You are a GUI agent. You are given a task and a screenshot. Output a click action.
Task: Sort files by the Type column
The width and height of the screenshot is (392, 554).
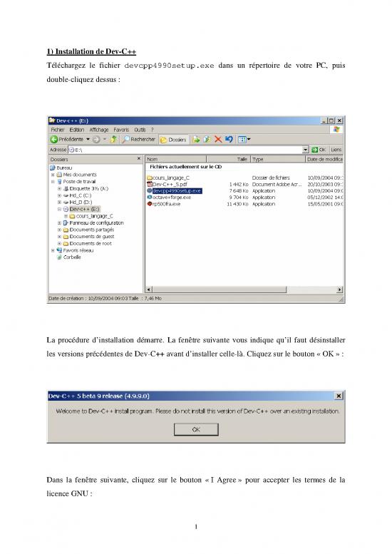point(277,159)
